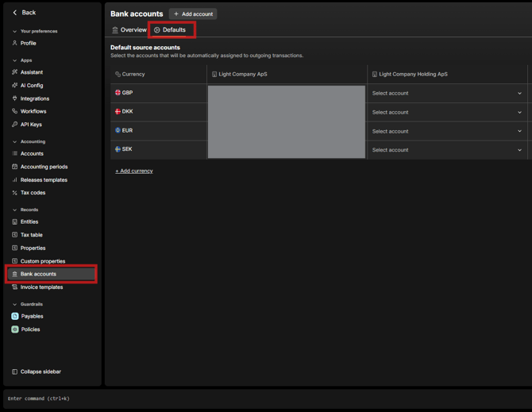This screenshot has width=532, height=412.
Task: Click the Workflows icon
Action: [x=15, y=112]
